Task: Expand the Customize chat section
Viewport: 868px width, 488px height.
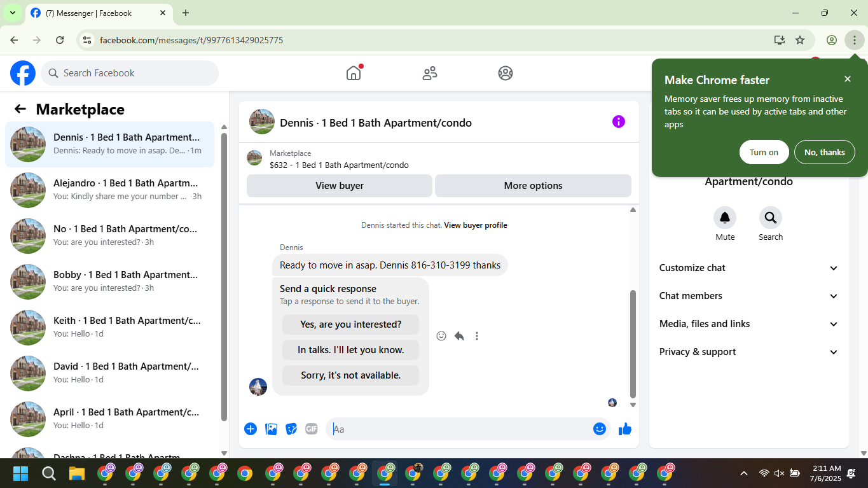Action: pyautogui.click(x=749, y=268)
